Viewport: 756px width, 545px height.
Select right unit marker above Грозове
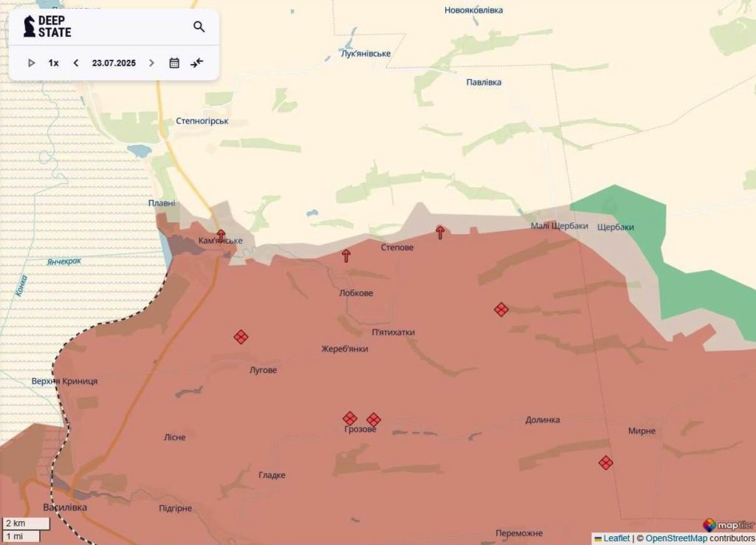click(x=374, y=419)
